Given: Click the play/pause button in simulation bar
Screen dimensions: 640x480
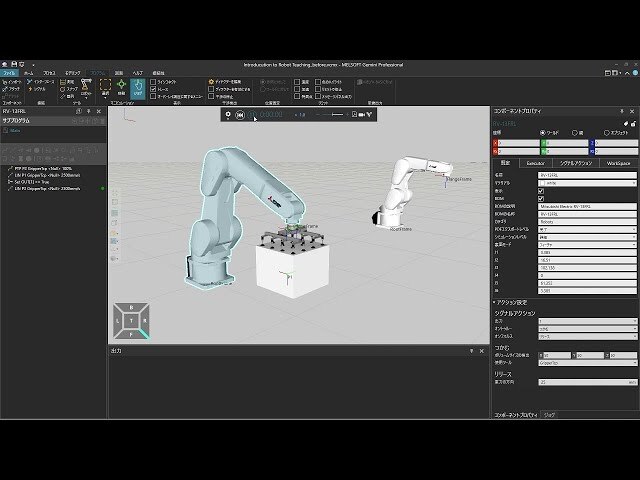Looking at the screenshot, I should (x=252, y=115).
